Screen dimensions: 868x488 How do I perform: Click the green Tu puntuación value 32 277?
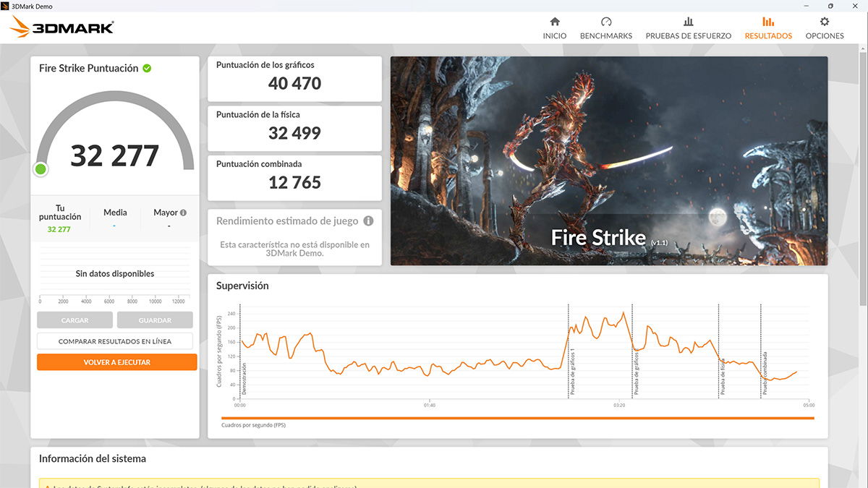click(x=59, y=229)
